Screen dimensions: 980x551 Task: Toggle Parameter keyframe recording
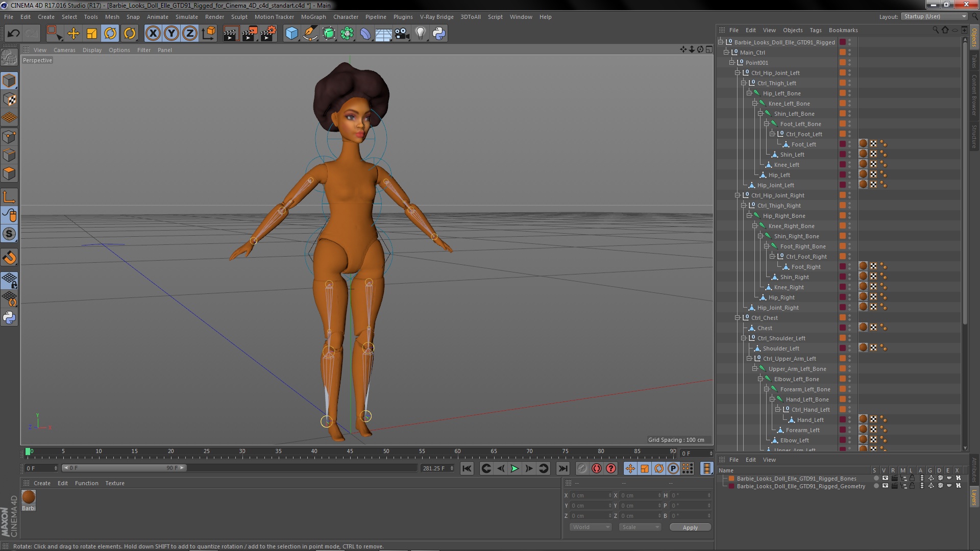(x=673, y=468)
